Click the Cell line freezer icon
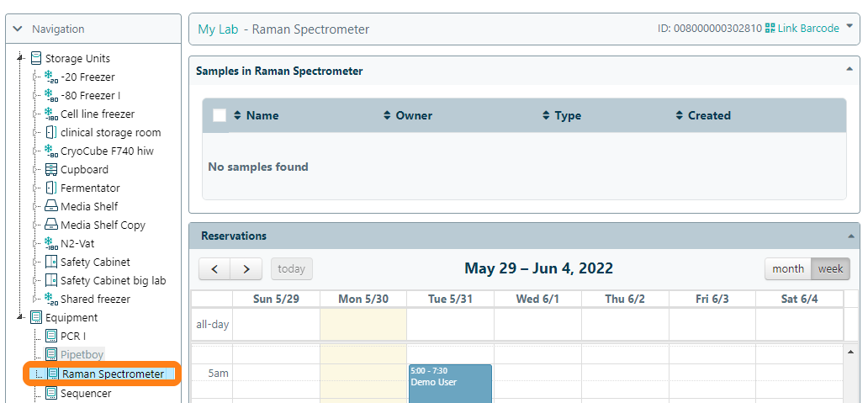Screen dimensions: 868x403 pyautogui.click(x=50, y=114)
